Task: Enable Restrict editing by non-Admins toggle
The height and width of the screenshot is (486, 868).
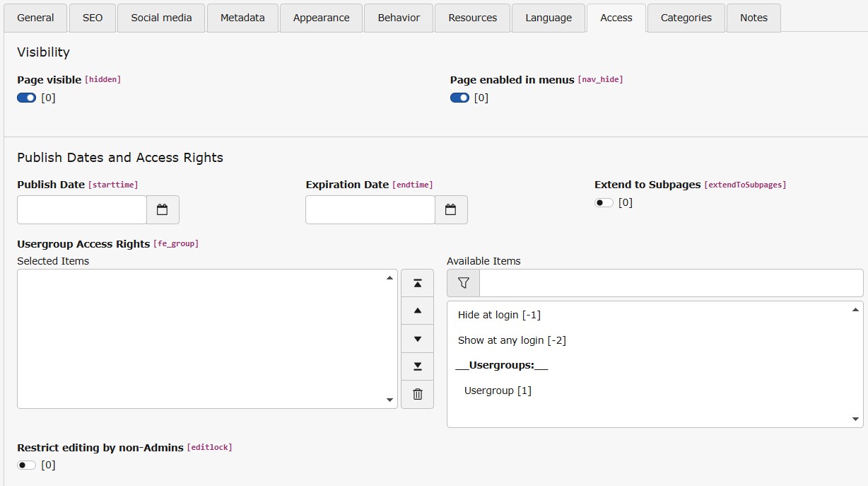Action: [x=27, y=465]
